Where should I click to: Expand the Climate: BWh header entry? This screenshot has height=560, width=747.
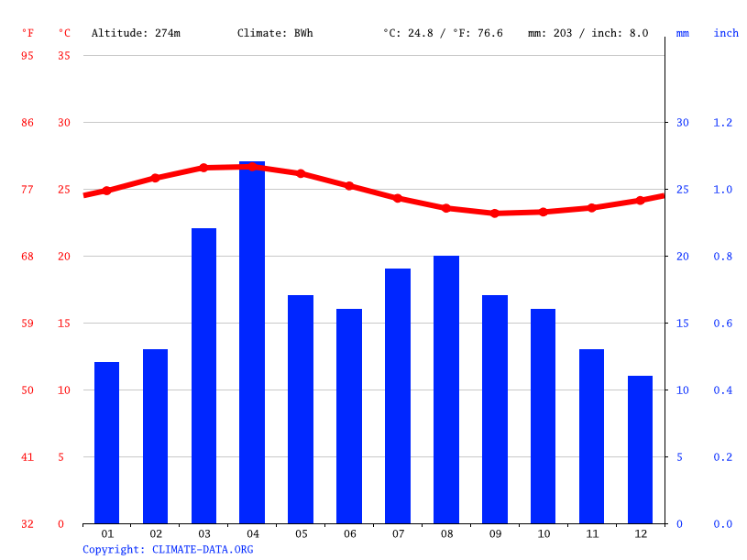(274, 33)
